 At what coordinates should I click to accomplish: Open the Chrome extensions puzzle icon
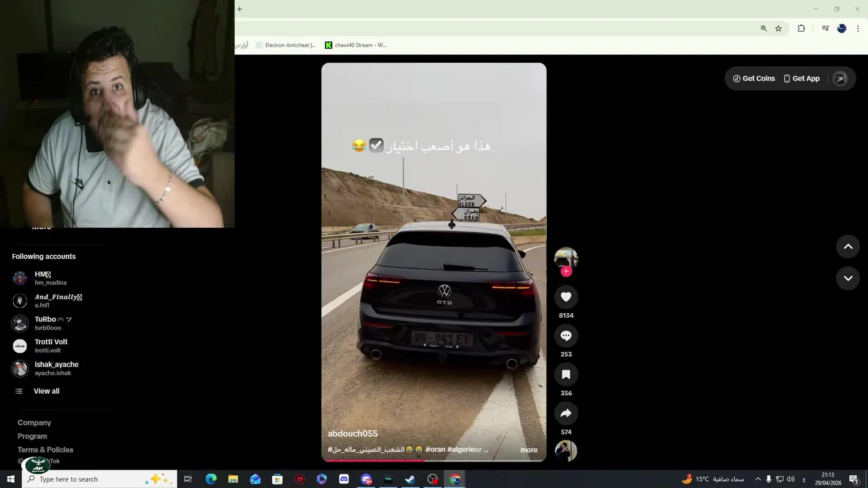tap(801, 28)
